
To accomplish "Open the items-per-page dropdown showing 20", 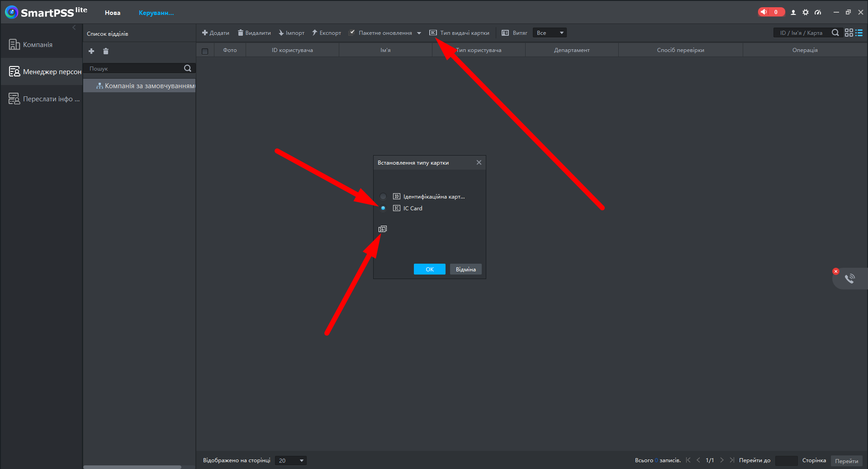I will (x=291, y=460).
